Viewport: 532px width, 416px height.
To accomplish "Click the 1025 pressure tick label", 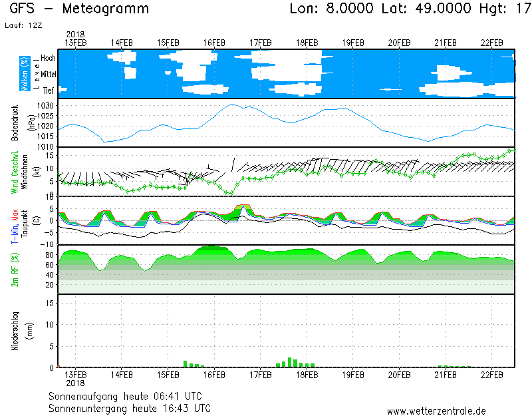I will (x=45, y=116).
